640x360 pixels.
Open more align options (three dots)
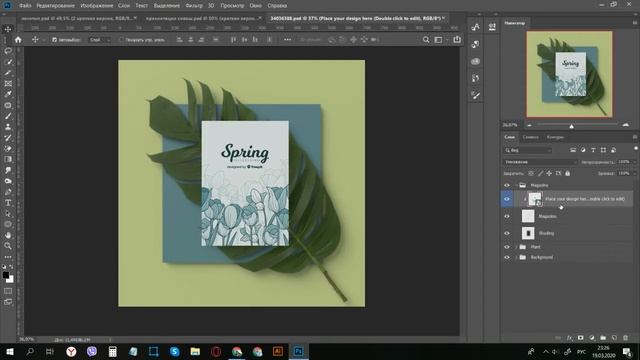287,40
